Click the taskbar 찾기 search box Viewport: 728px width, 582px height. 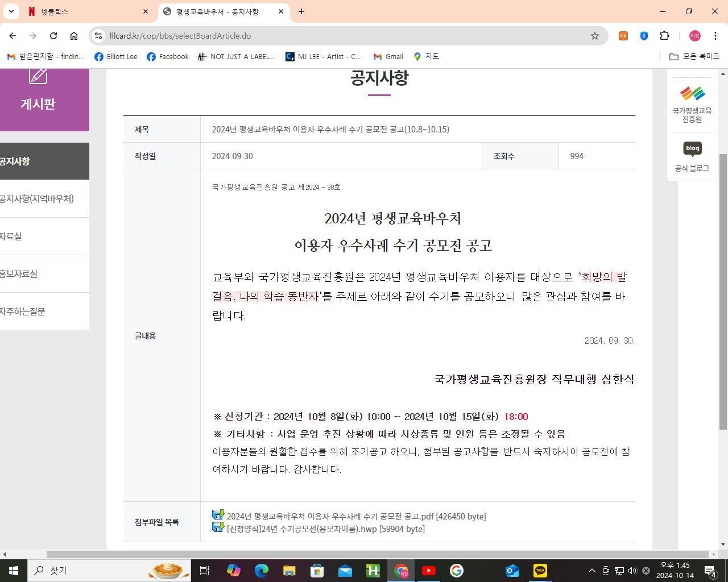click(x=110, y=571)
